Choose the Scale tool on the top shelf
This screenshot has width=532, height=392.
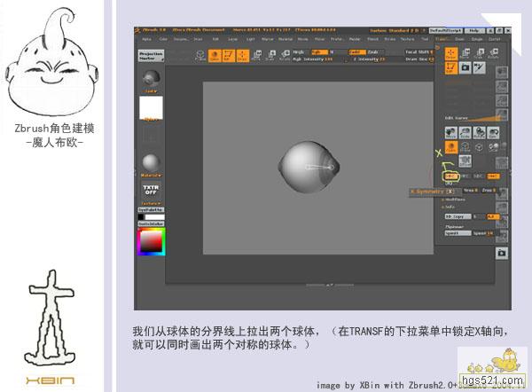(x=270, y=55)
